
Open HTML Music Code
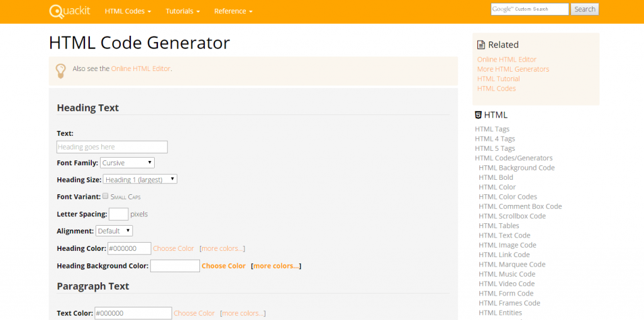point(508,274)
